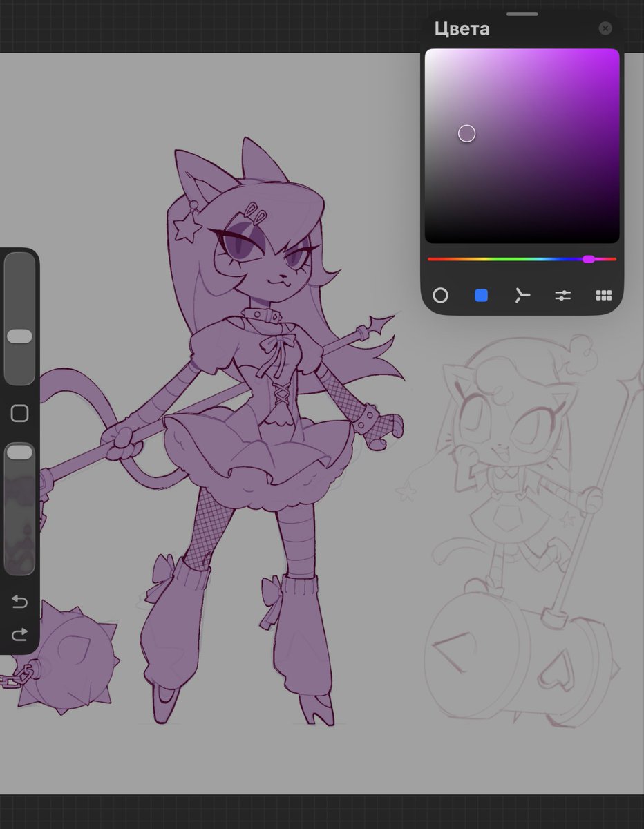Open the Harmony color tab

[x=522, y=296]
